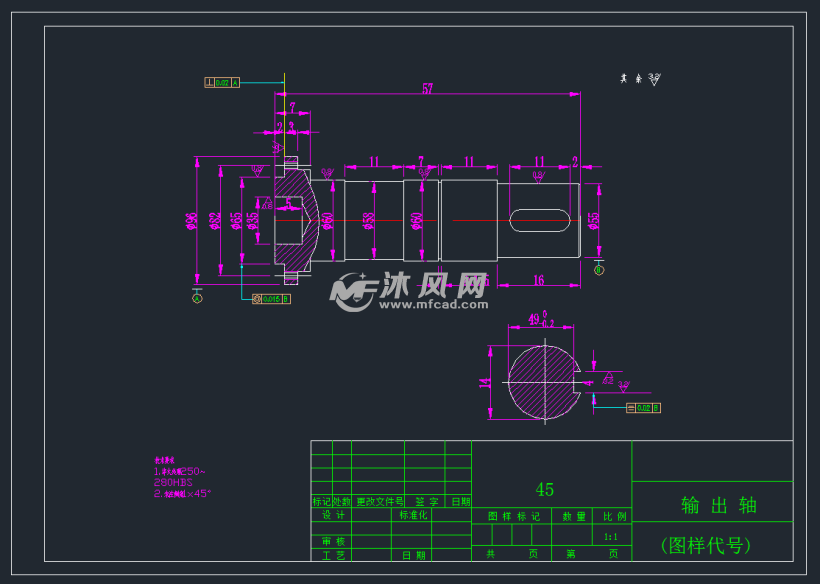
Task: Click the concentricity tolerance frame 0.015 B
Action: tap(272, 299)
